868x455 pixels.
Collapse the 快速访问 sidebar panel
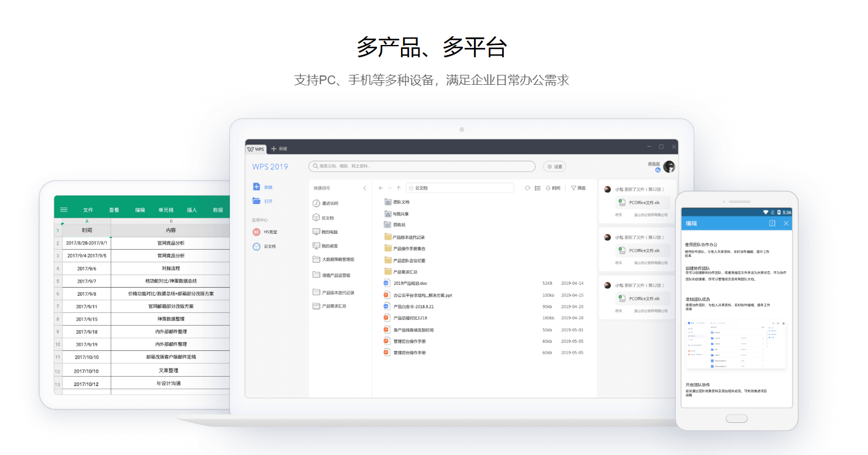coord(365,187)
